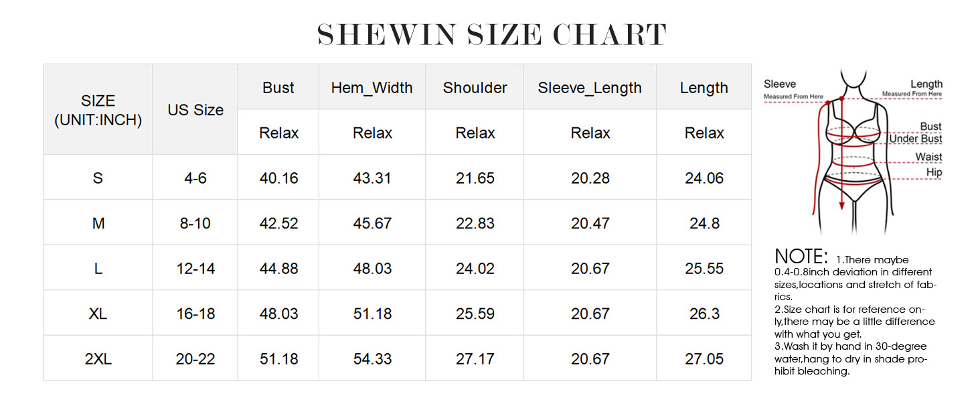
Task: Click US size 4-6 cell
Action: (195, 178)
